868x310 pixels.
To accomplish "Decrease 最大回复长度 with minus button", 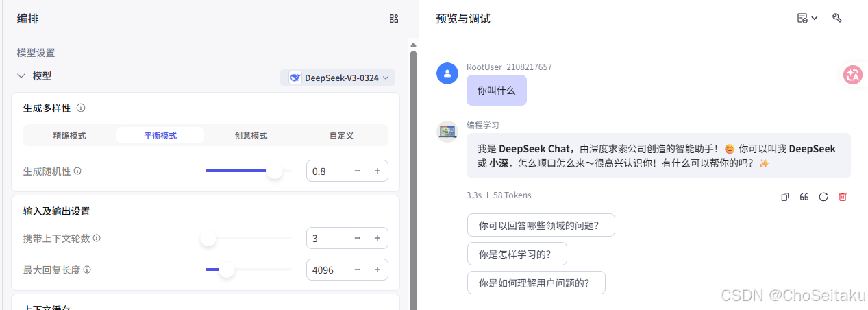I will coord(358,270).
